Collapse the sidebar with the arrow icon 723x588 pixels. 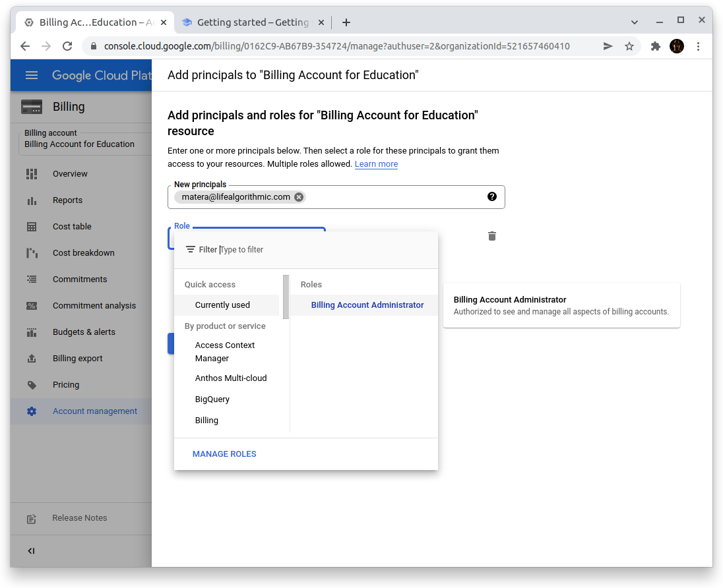pos(31,551)
